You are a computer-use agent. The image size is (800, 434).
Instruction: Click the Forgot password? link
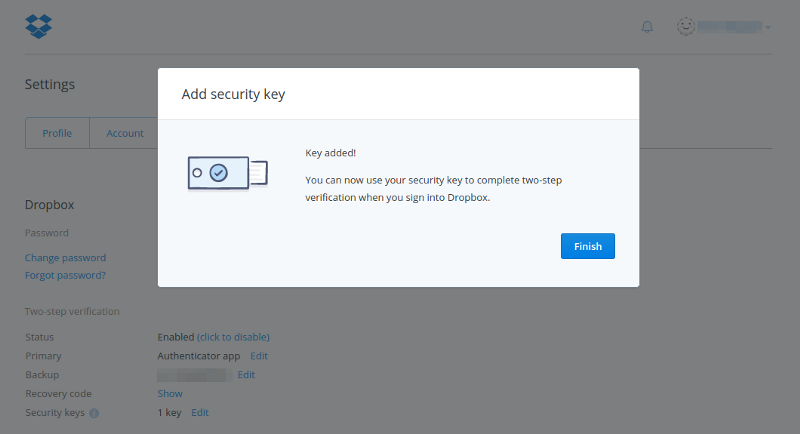pyautogui.click(x=65, y=275)
